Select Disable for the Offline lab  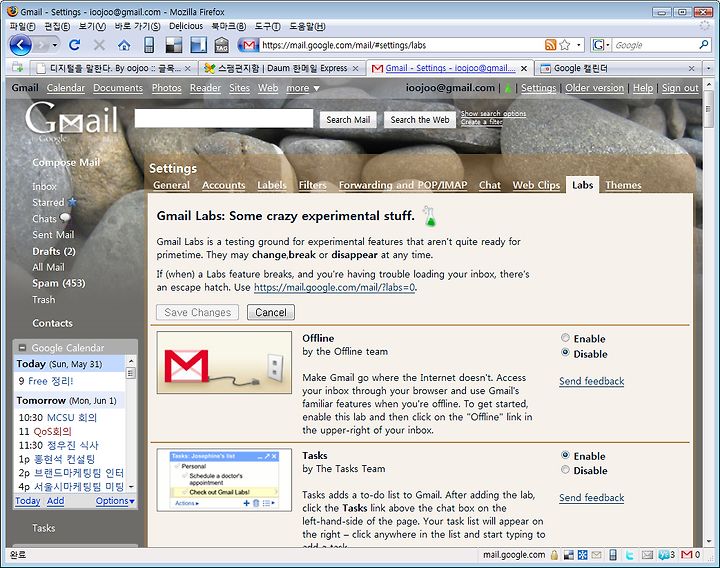[x=565, y=353]
